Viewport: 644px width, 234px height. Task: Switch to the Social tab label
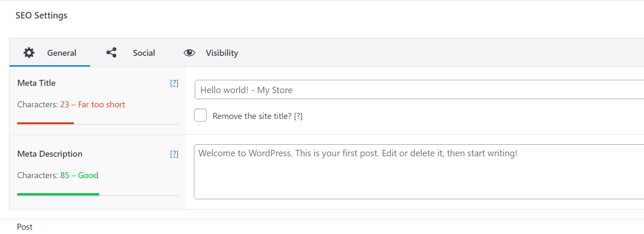[144, 53]
